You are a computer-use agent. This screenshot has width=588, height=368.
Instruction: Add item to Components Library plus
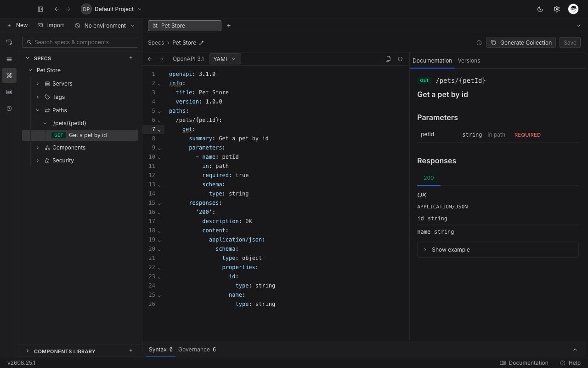coord(131,351)
